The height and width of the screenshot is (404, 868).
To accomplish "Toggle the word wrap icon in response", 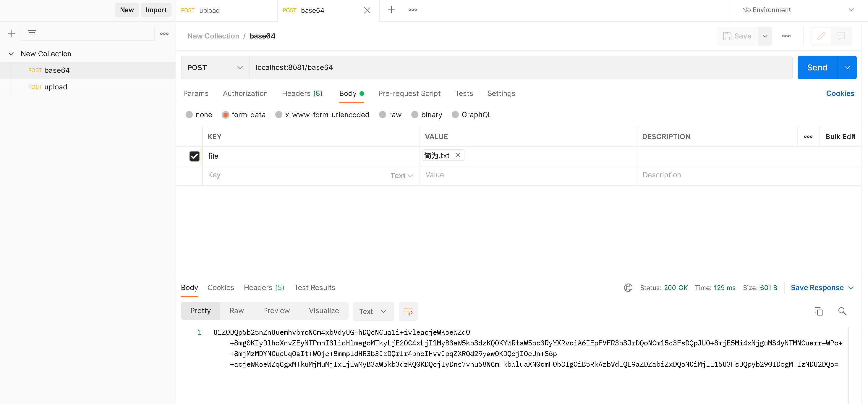I will pos(408,311).
